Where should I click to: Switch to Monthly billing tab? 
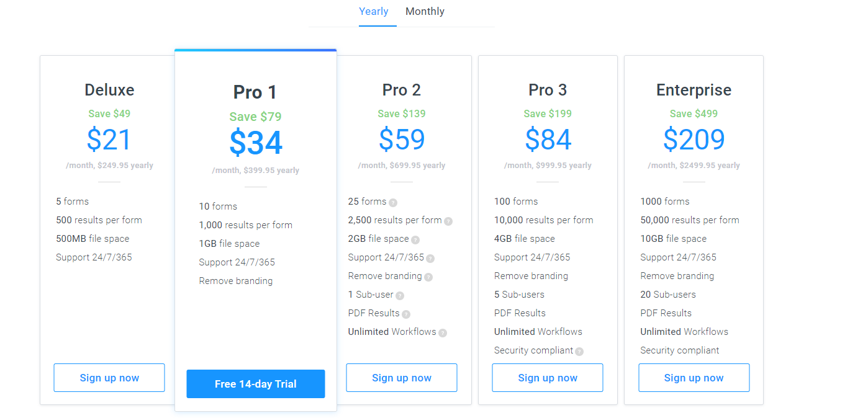pyautogui.click(x=425, y=11)
